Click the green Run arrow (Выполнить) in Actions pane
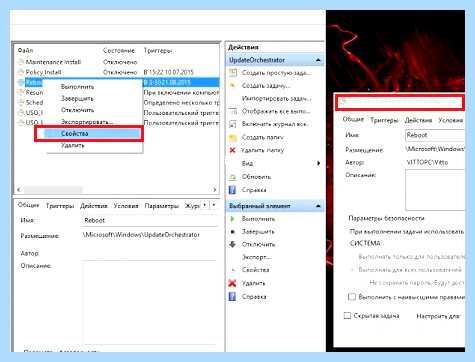 233,219
